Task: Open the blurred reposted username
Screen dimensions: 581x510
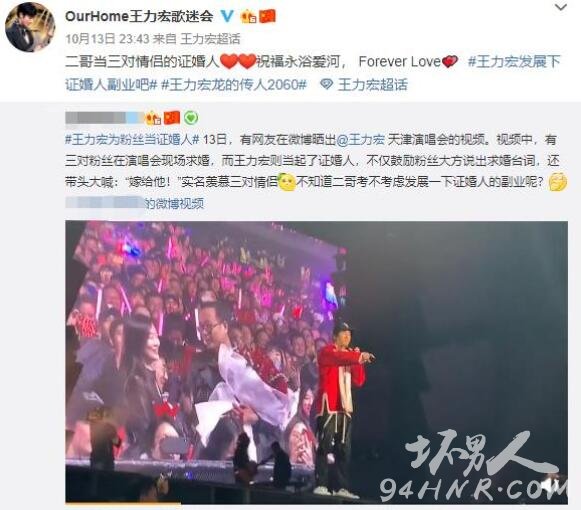Action: (x=104, y=117)
